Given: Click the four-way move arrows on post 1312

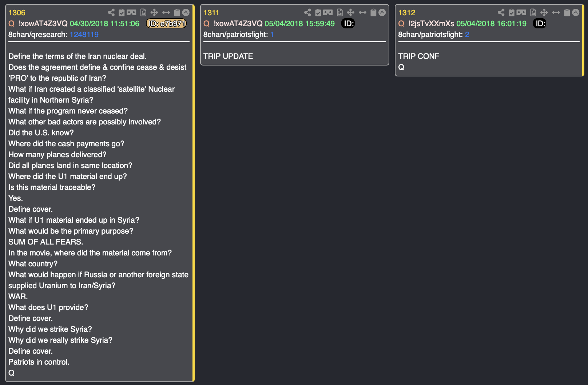Looking at the screenshot, I should pyautogui.click(x=544, y=12).
